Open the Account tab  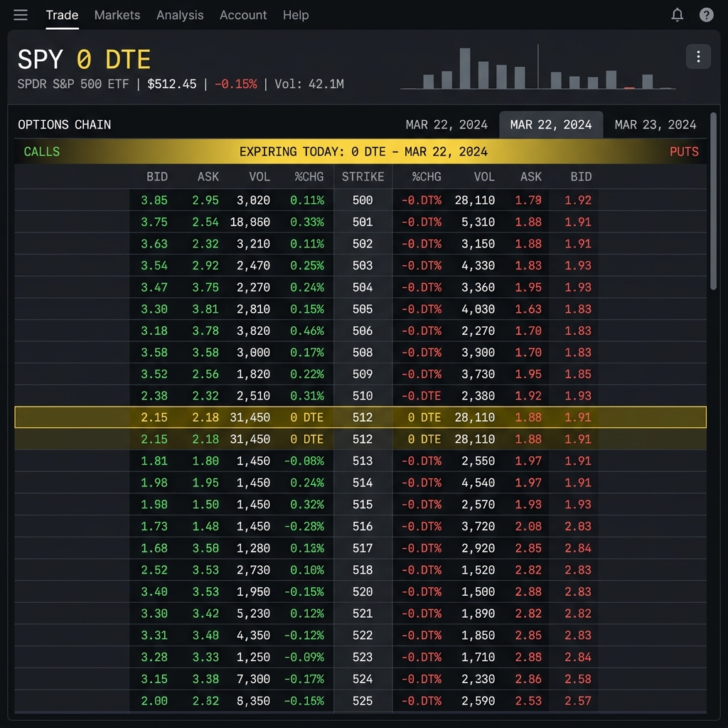point(243,15)
